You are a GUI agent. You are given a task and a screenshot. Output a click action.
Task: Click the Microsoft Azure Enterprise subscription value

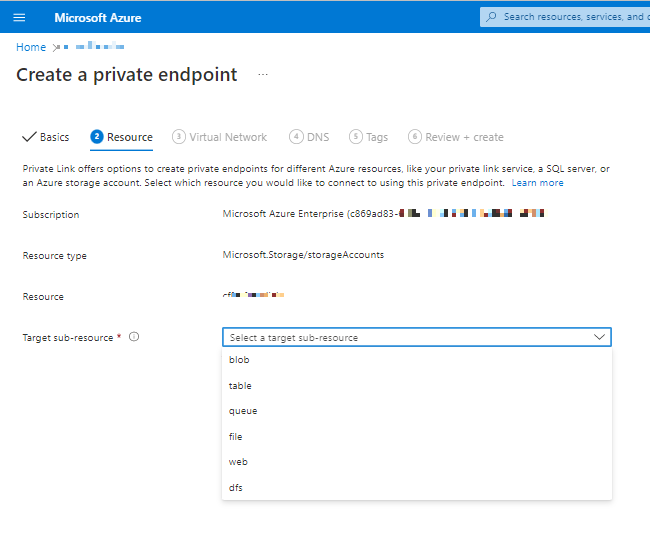(x=384, y=214)
